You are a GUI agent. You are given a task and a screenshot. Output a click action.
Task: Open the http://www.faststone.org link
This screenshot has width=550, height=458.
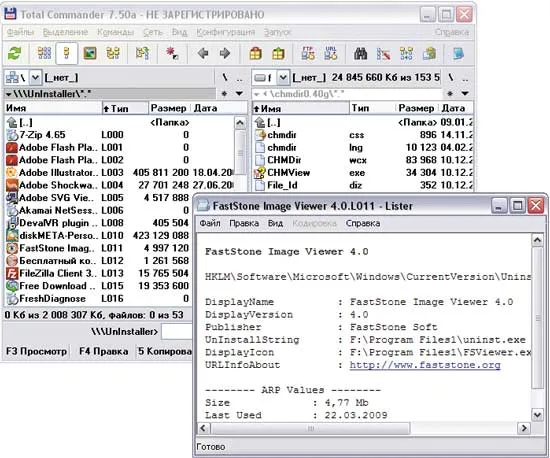[x=425, y=365]
